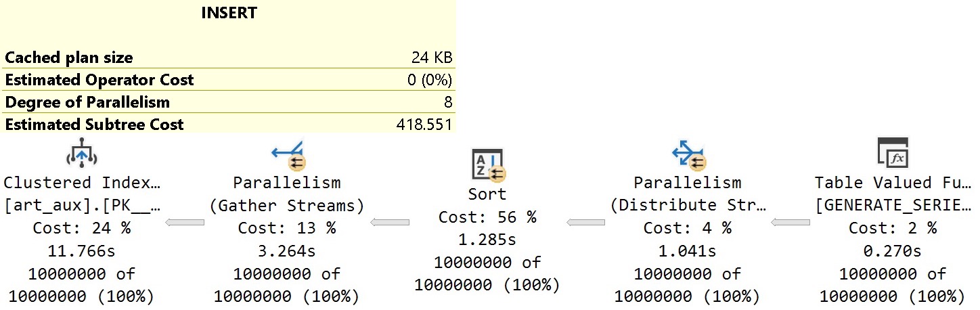Click arrow between Sort and Distribute Streams
Viewport: 980px width, 310px height.
click(585, 222)
